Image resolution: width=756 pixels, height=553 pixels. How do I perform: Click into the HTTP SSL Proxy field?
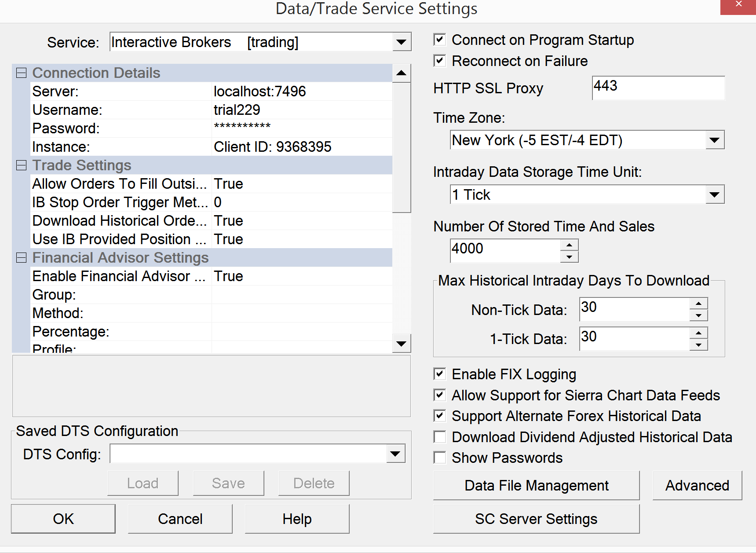click(x=658, y=88)
